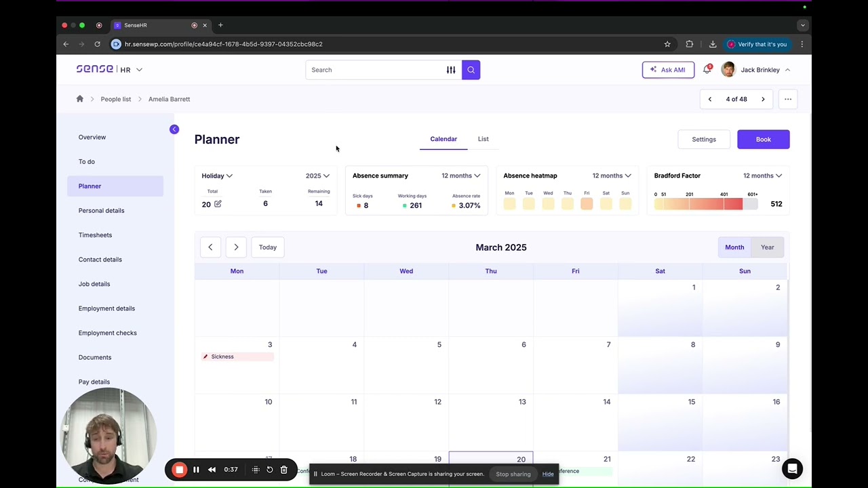Open the three-dot more options menu

pyautogui.click(x=788, y=99)
